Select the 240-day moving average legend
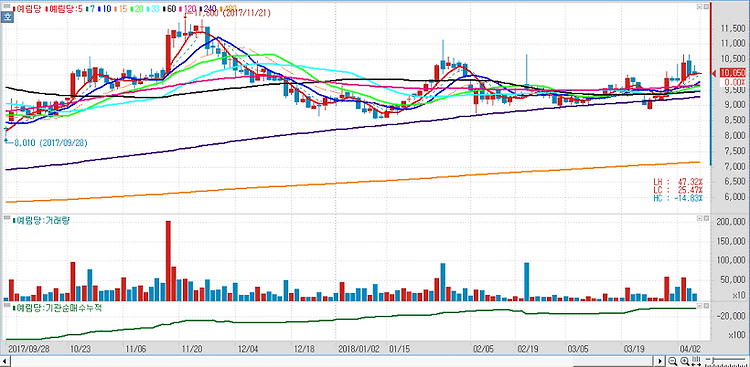This screenshot has height=367, width=750. [208, 8]
